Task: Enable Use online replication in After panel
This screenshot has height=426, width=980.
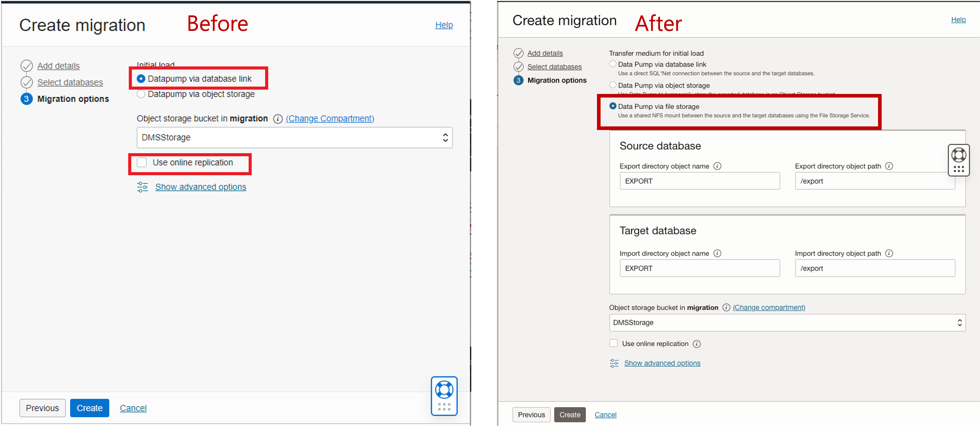Action: point(613,343)
